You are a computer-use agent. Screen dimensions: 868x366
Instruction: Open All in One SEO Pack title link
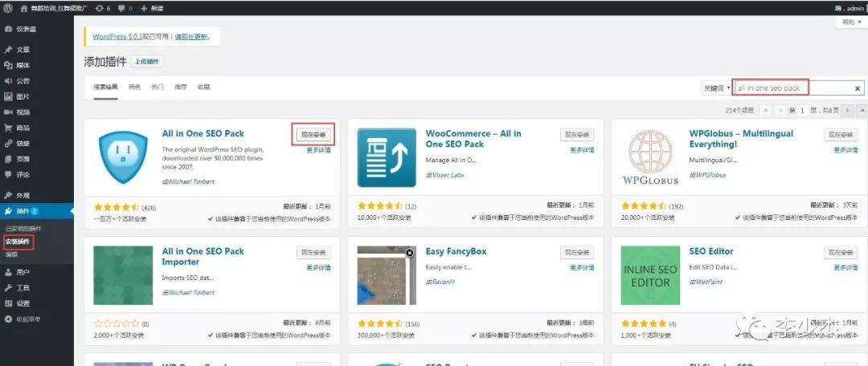pyautogui.click(x=203, y=133)
